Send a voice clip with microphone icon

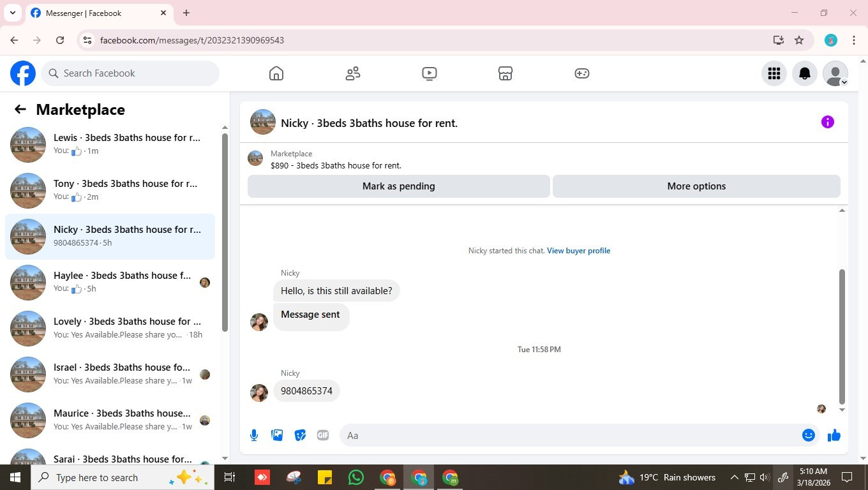pos(254,435)
